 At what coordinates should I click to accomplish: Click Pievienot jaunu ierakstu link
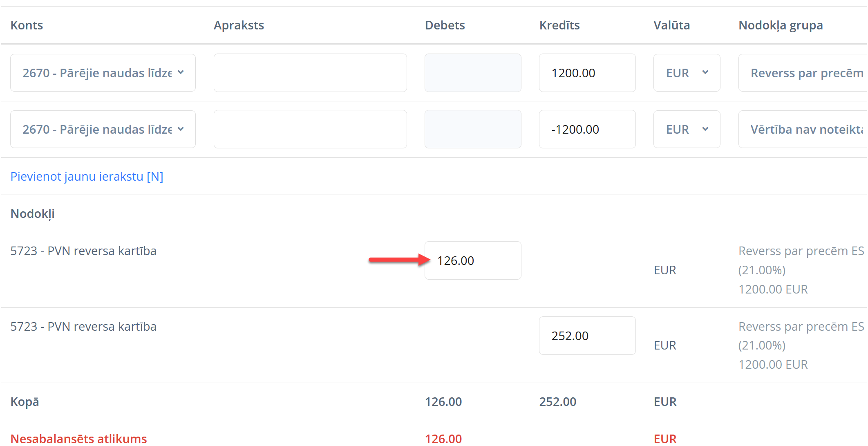[87, 176]
